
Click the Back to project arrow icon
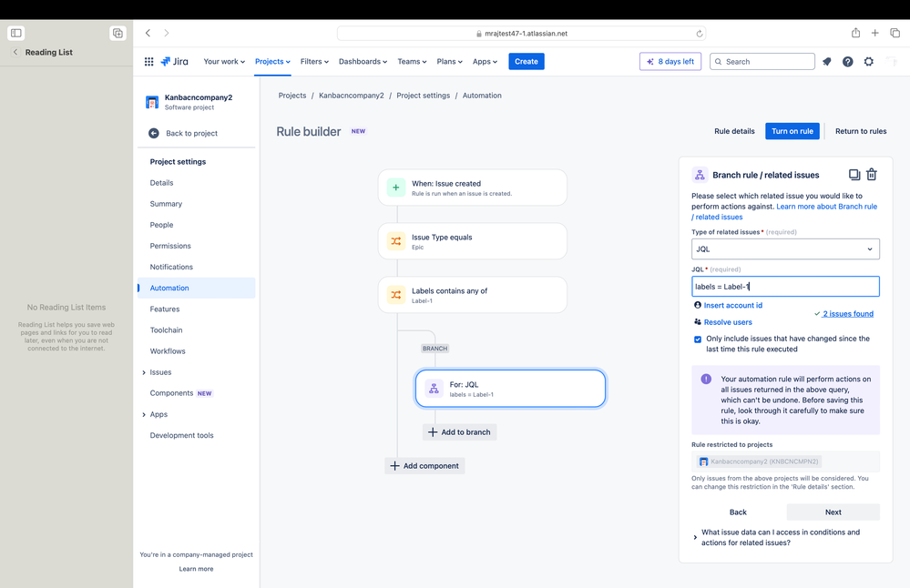pos(154,134)
